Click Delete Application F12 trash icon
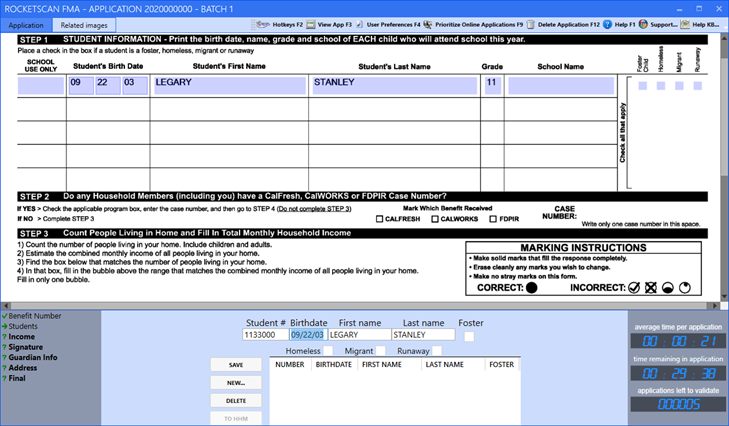The image size is (729, 426). point(530,24)
